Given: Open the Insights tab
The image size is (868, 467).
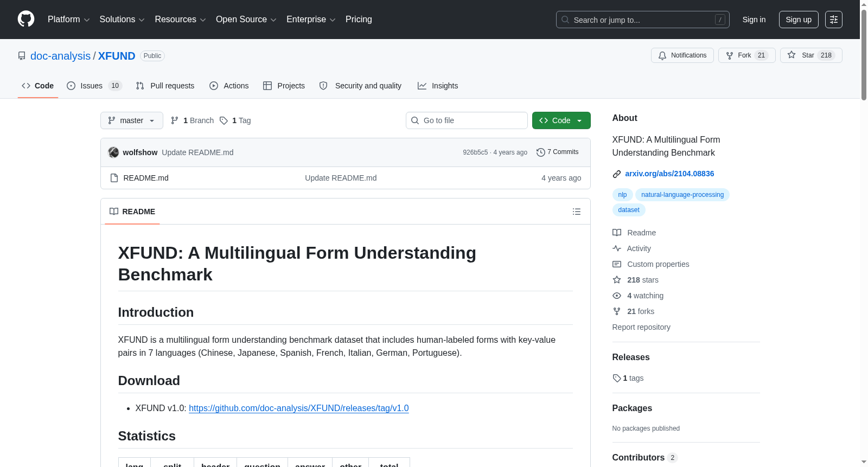Looking at the screenshot, I should tap(438, 86).
